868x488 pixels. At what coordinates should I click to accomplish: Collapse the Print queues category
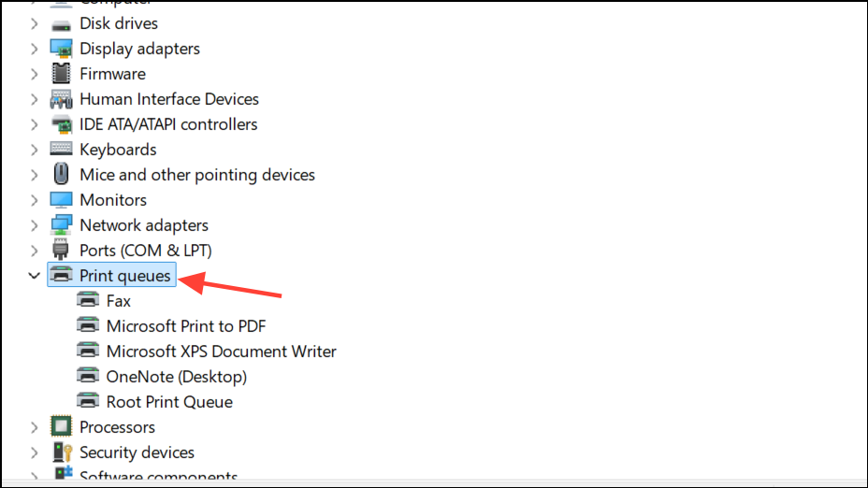coord(35,276)
